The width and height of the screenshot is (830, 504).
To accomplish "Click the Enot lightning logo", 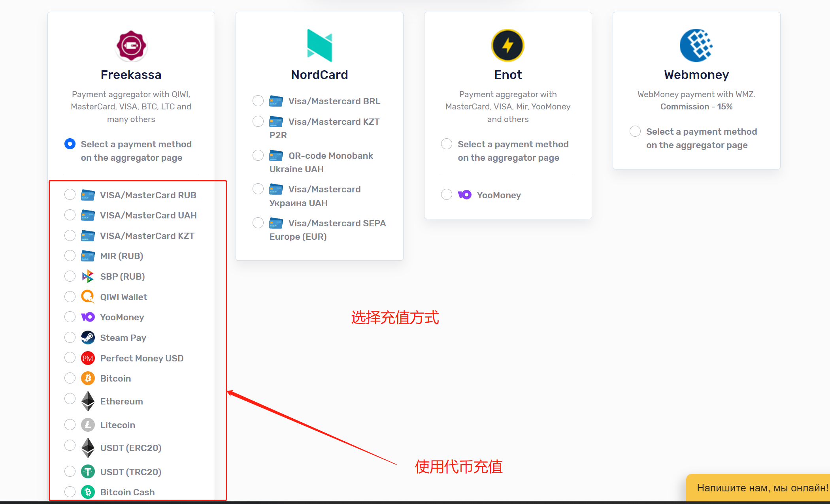I will (508, 45).
